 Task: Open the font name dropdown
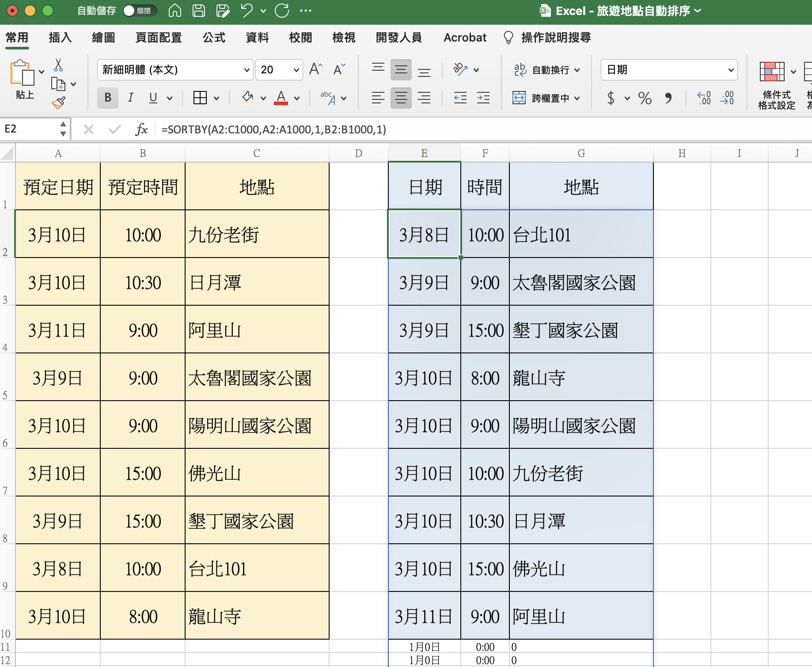pyautogui.click(x=247, y=70)
